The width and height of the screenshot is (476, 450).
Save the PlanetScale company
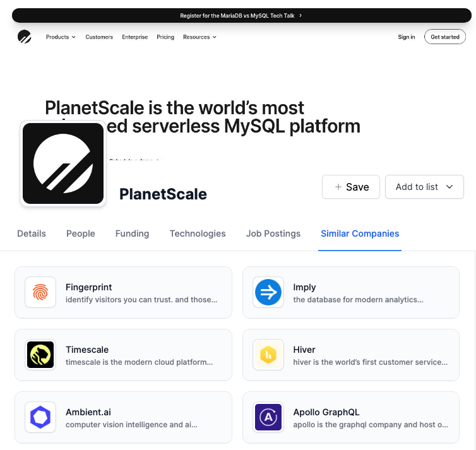click(351, 187)
